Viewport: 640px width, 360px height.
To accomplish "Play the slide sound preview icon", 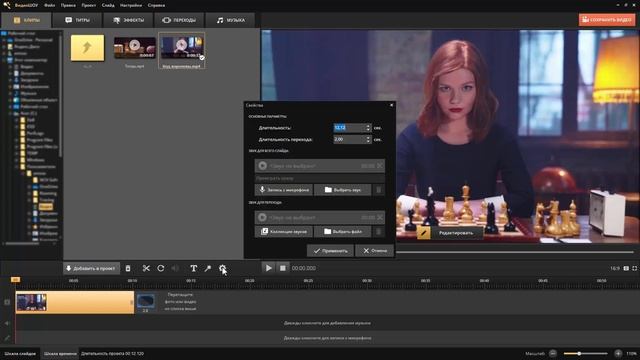I will coord(262,166).
